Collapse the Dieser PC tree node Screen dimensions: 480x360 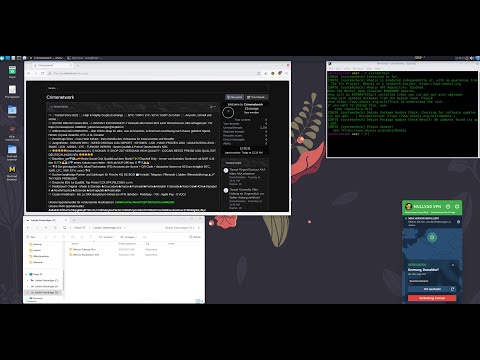tap(27, 274)
